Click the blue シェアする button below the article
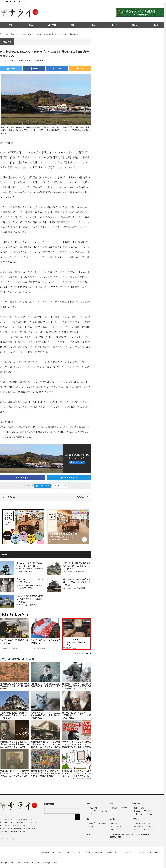This screenshot has height=868, width=166. [22, 477]
